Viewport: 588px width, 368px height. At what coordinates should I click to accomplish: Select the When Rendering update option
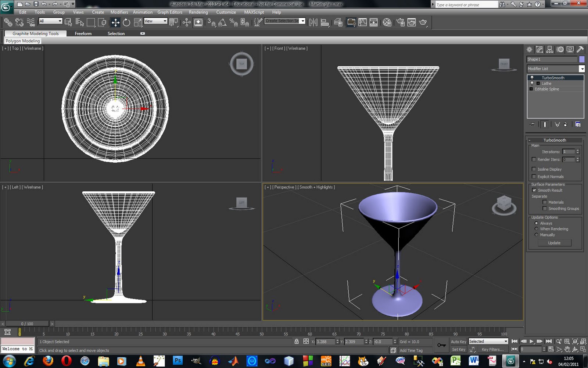[537, 229]
